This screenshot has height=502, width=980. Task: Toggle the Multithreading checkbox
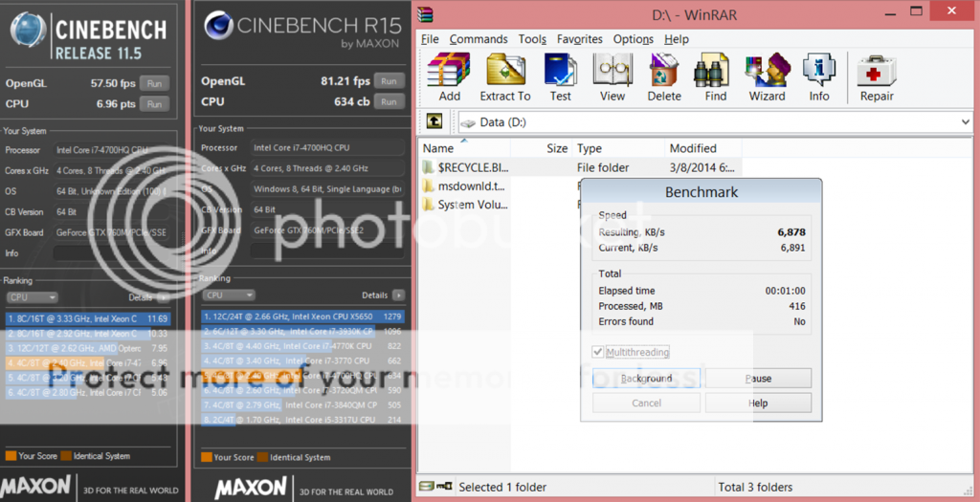click(x=599, y=353)
